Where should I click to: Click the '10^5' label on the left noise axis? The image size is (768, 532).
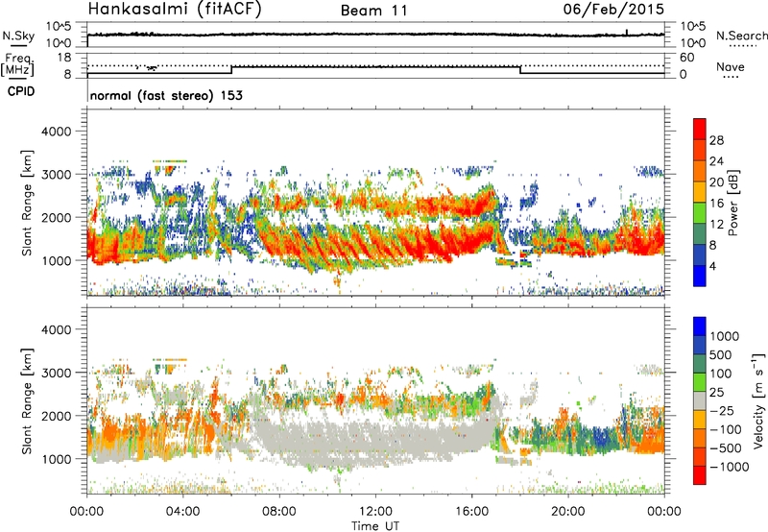pyautogui.click(x=59, y=26)
